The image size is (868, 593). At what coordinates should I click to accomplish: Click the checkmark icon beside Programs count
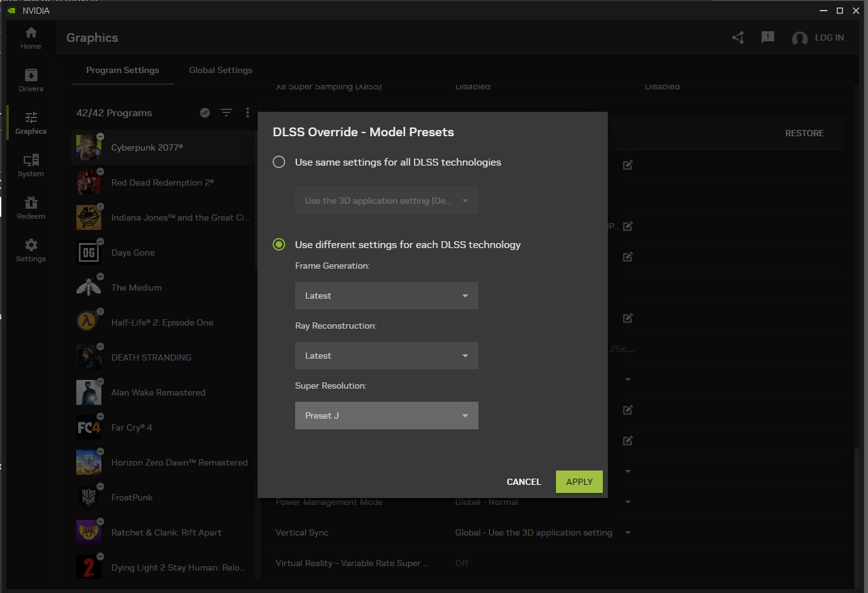coord(204,112)
